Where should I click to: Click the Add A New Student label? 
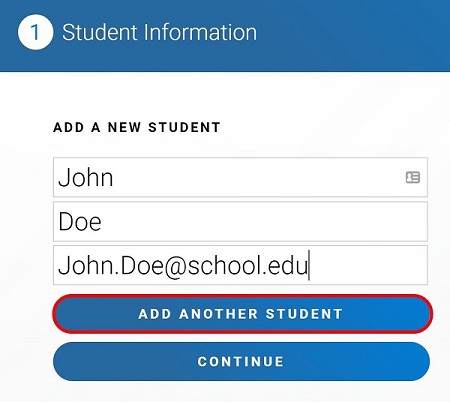click(137, 127)
